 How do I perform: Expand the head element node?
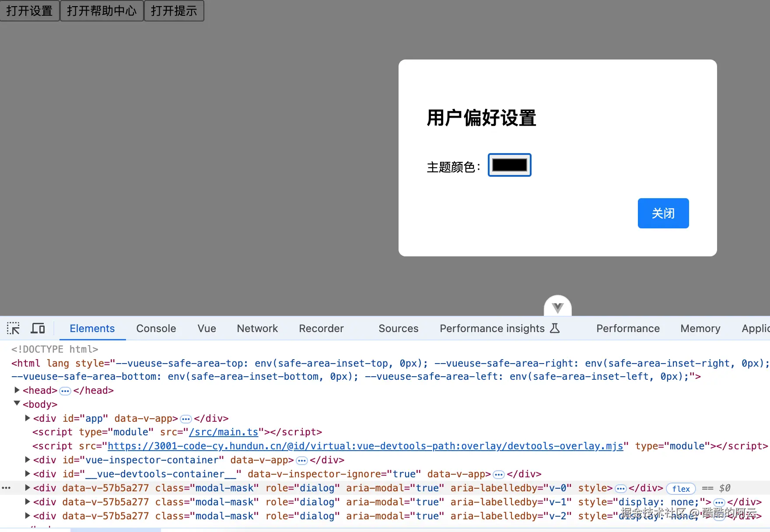(17, 390)
